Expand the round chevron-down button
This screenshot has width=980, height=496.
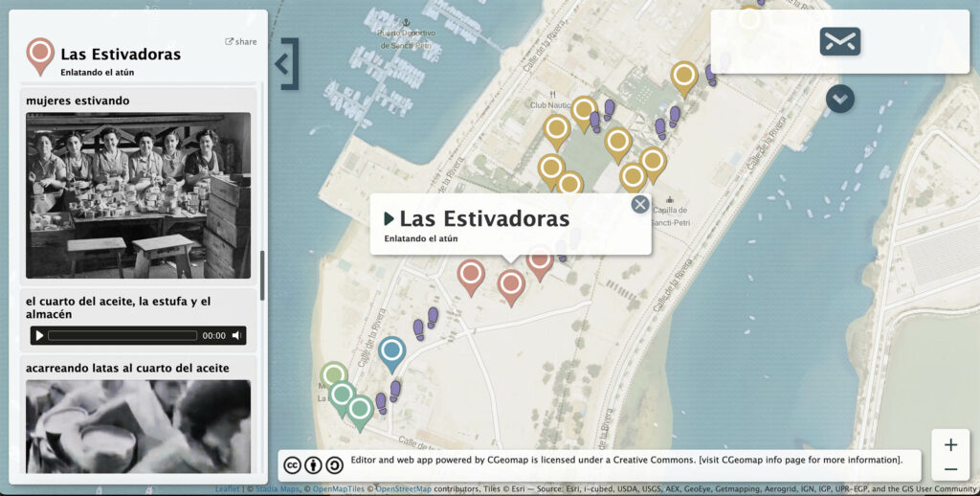click(x=839, y=99)
